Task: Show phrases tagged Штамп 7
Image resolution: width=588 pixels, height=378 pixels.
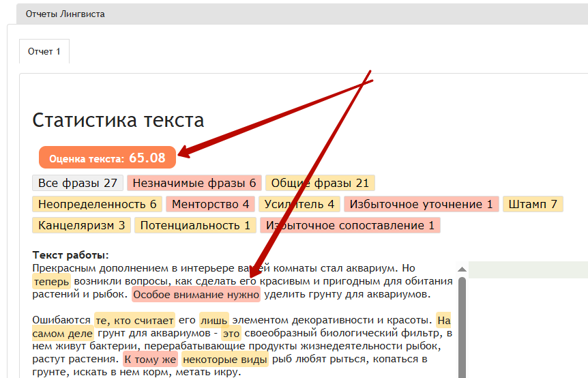Action: click(x=533, y=204)
